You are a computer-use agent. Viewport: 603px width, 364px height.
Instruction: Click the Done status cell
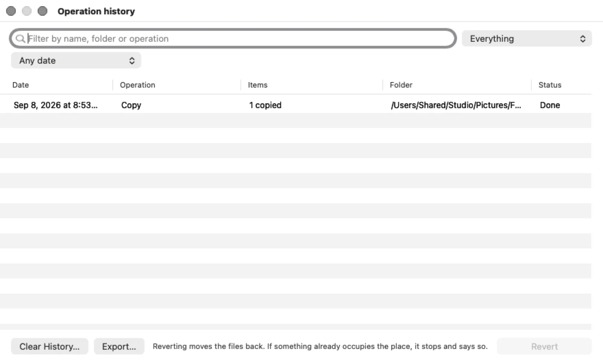(550, 105)
